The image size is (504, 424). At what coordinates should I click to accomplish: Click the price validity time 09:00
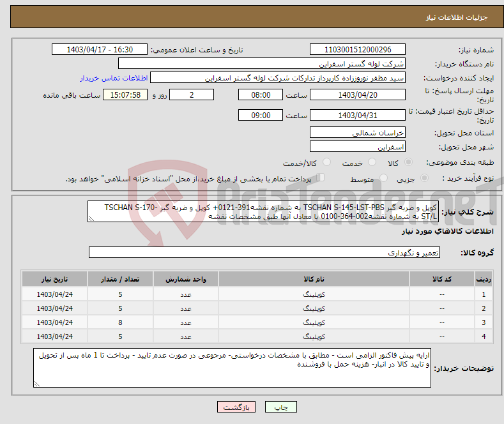coord(261,115)
